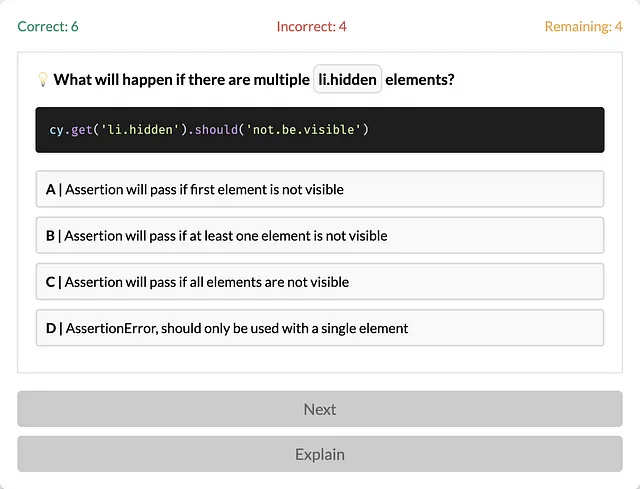Screen dimensions: 640x489
Task: Click the should method in code
Action: [216, 130]
